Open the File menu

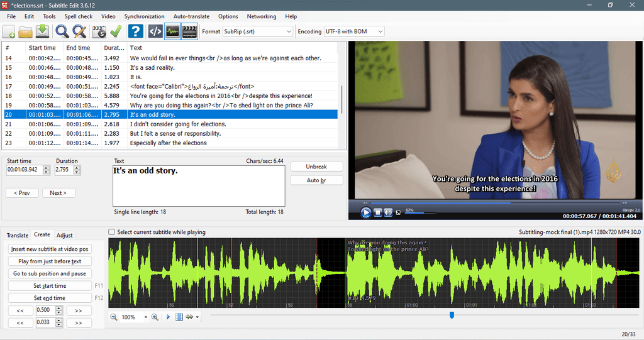click(x=11, y=16)
